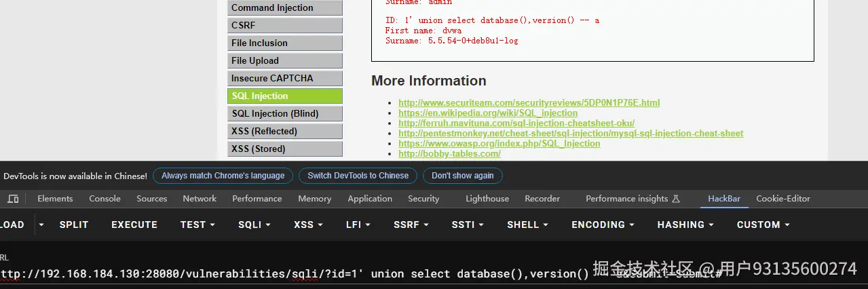
Task: Open the Memory tab
Action: [x=315, y=199]
